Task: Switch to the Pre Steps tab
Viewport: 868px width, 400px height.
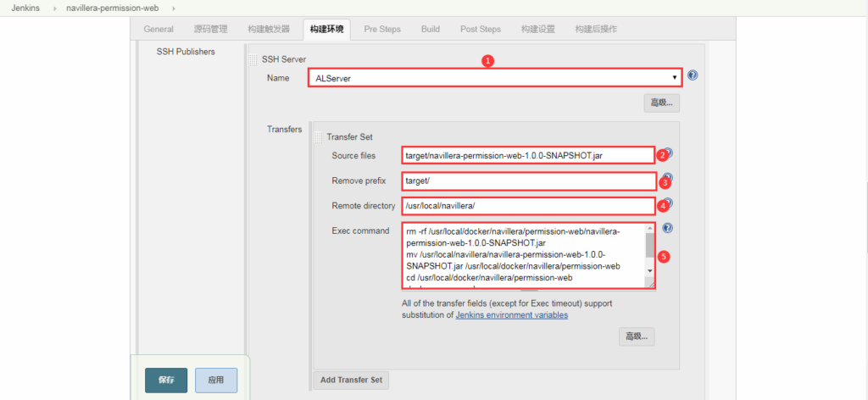Action: (x=382, y=29)
